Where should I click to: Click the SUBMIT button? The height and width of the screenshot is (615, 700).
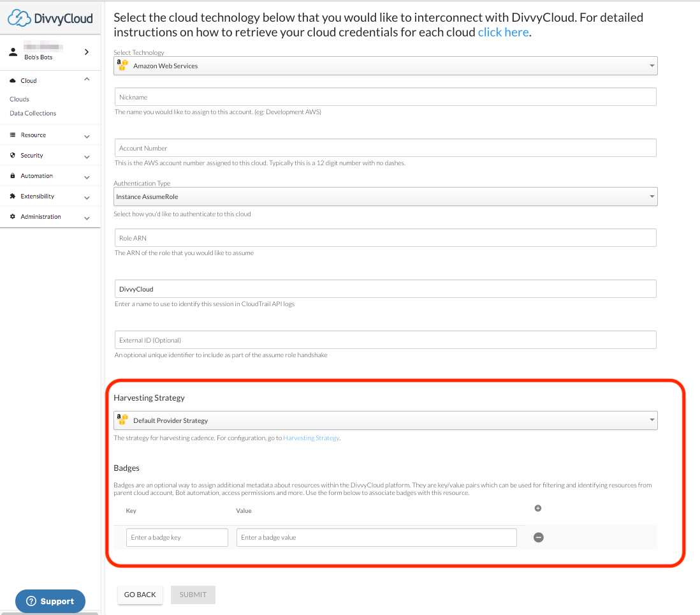pyautogui.click(x=193, y=595)
